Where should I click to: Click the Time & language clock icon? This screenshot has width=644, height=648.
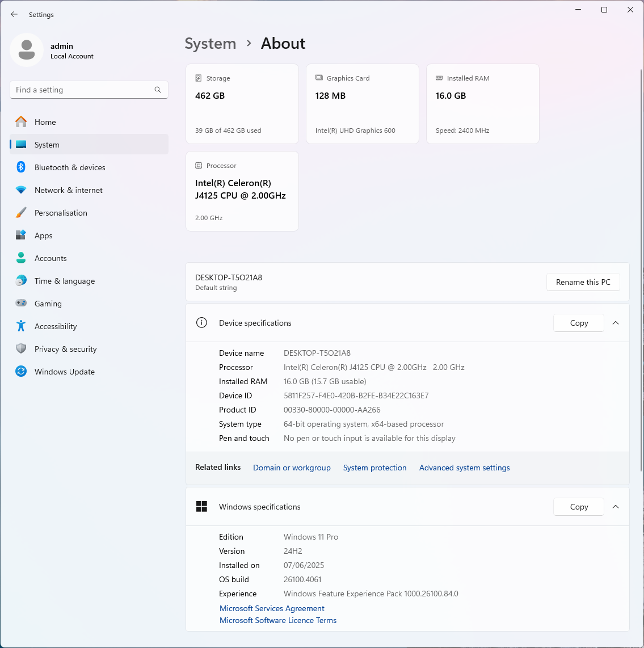click(20, 281)
